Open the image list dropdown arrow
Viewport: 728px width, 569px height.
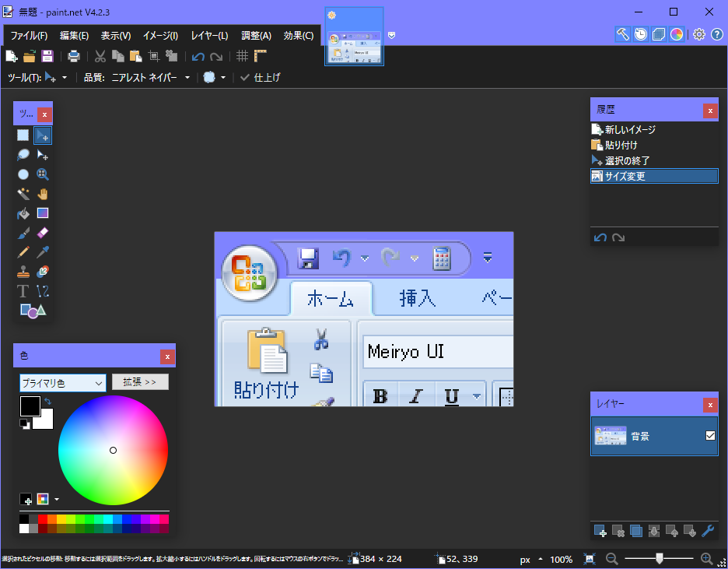click(391, 35)
